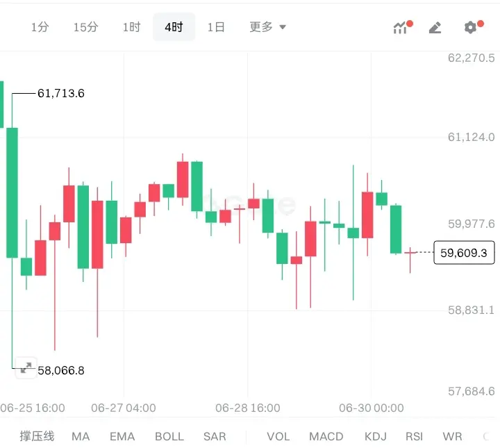Expand chart to fullscreen with arrows icon

click(26, 367)
